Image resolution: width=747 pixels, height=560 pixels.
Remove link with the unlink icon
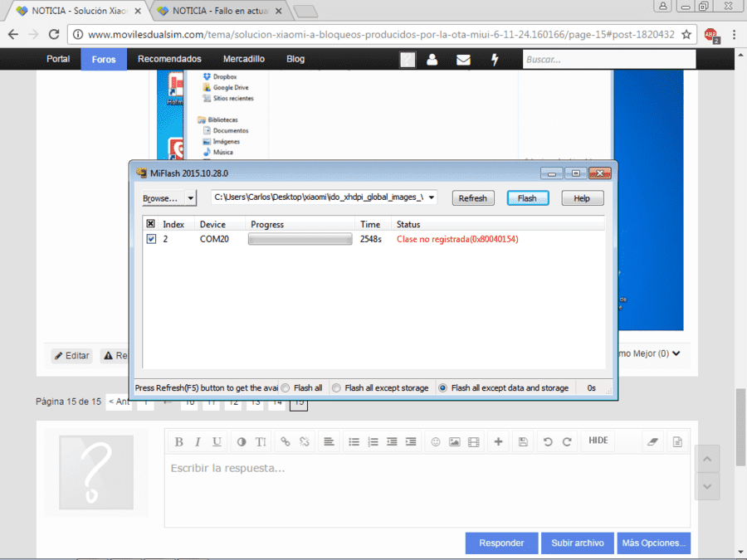pyautogui.click(x=305, y=442)
